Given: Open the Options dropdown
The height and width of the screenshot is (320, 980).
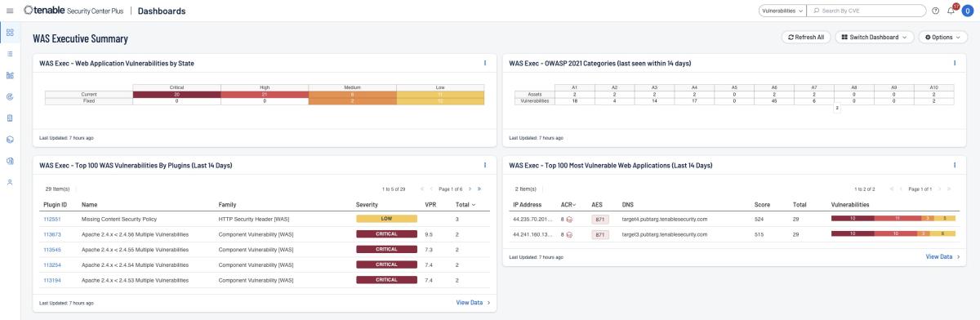Looking at the screenshot, I should point(943,38).
